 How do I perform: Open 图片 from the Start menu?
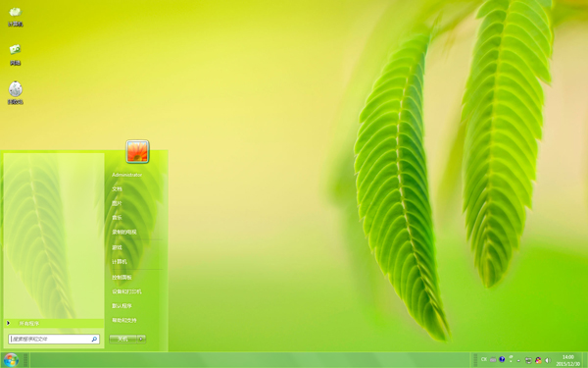tap(117, 203)
